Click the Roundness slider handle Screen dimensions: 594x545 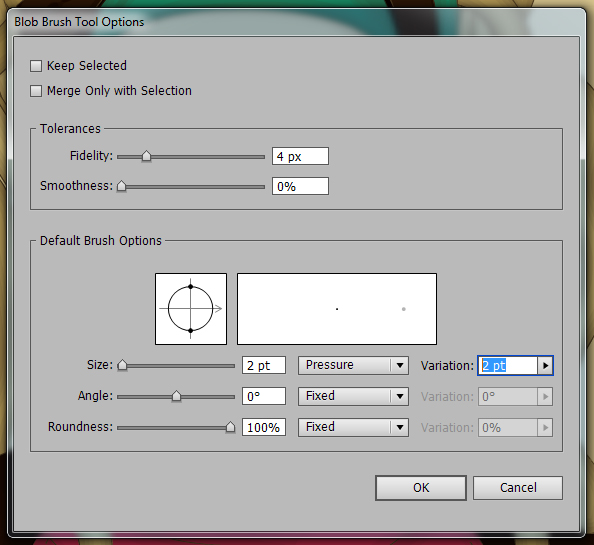click(x=230, y=427)
